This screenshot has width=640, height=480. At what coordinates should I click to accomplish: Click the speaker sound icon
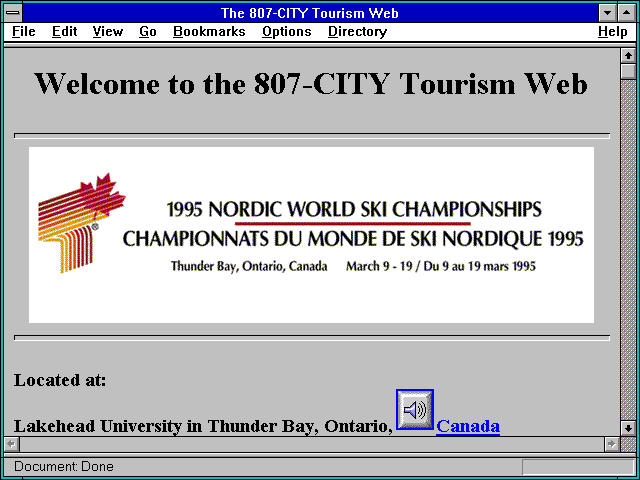tap(415, 409)
